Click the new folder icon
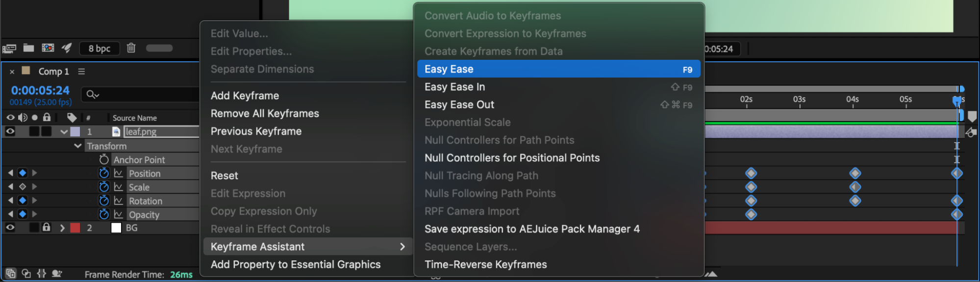The width and height of the screenshot is (980, 282). pos(29,48)
